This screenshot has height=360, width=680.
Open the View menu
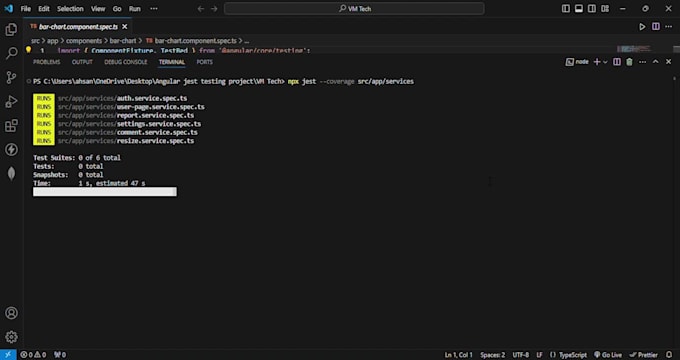(x=98, y=9)
